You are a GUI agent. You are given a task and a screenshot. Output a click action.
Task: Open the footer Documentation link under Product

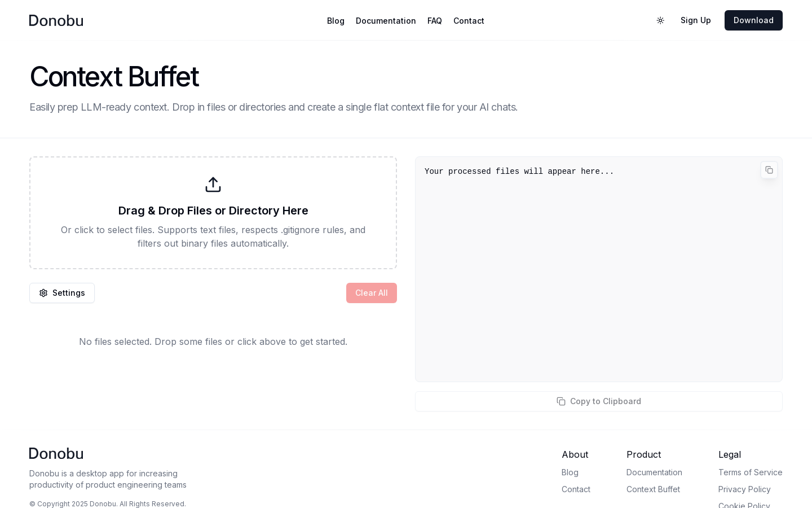[654, 472]
